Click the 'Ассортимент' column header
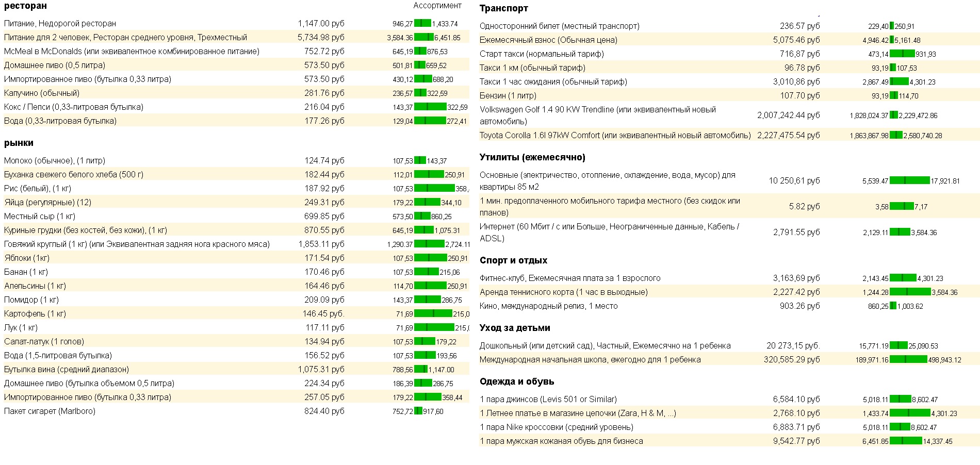980x465 pixels. pos(437,6)
